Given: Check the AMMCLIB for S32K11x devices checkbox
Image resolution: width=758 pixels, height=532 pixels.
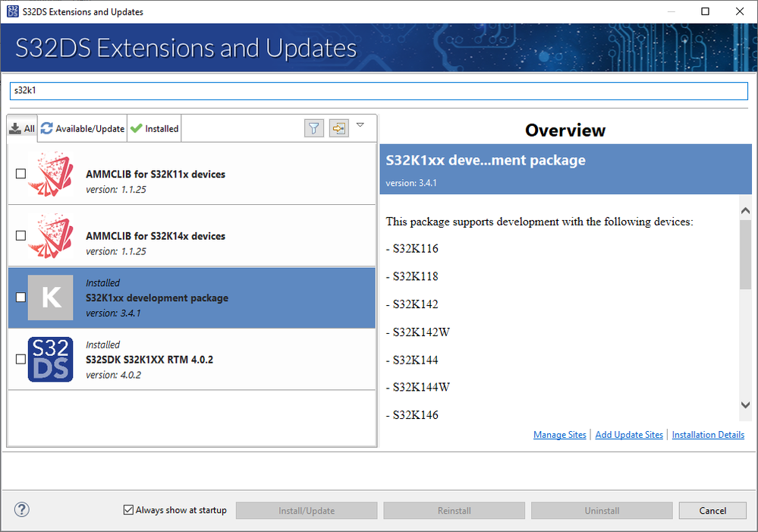Looking at the screenshot, I should pos(20,174).
